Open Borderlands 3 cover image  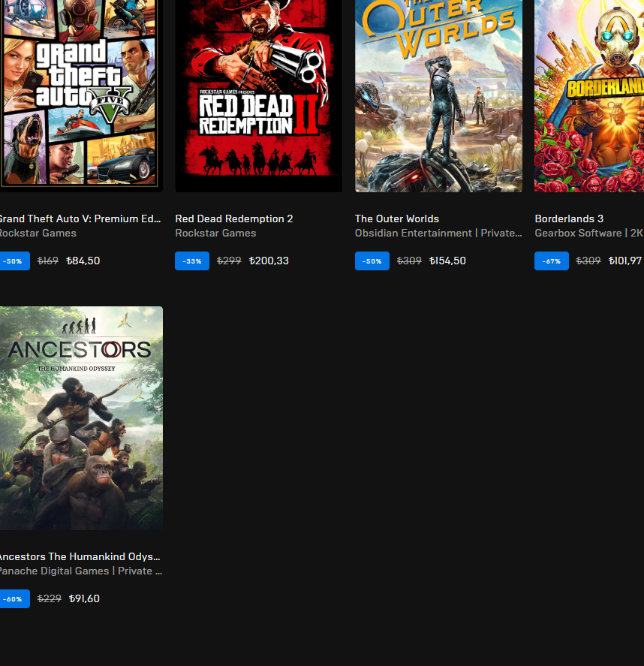pyautogui.click(x=589, y=96)
